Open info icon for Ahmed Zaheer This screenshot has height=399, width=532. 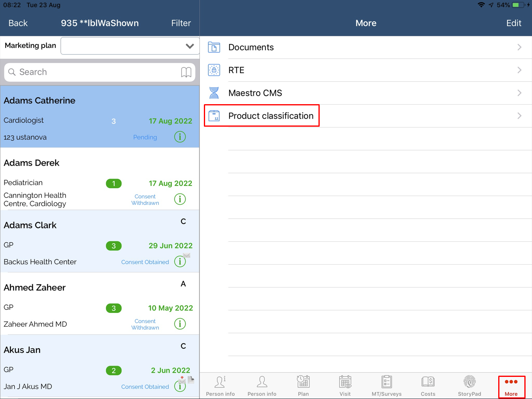tap(180, 324)
